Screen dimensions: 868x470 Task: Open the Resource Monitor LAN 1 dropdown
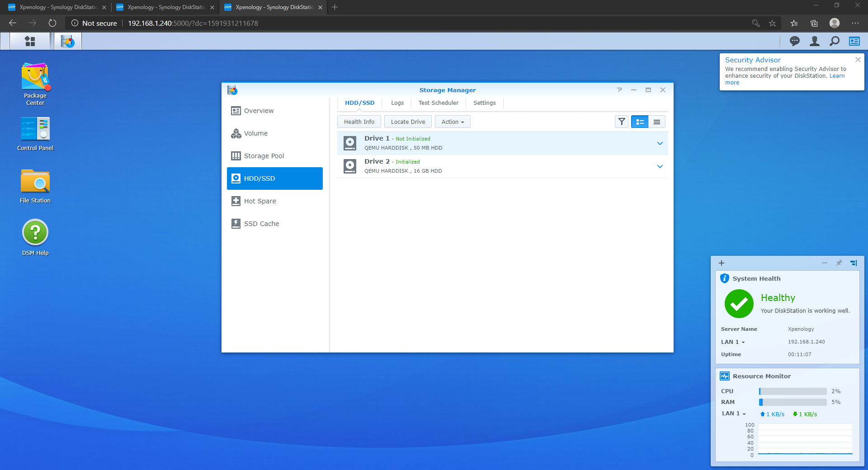734,414
